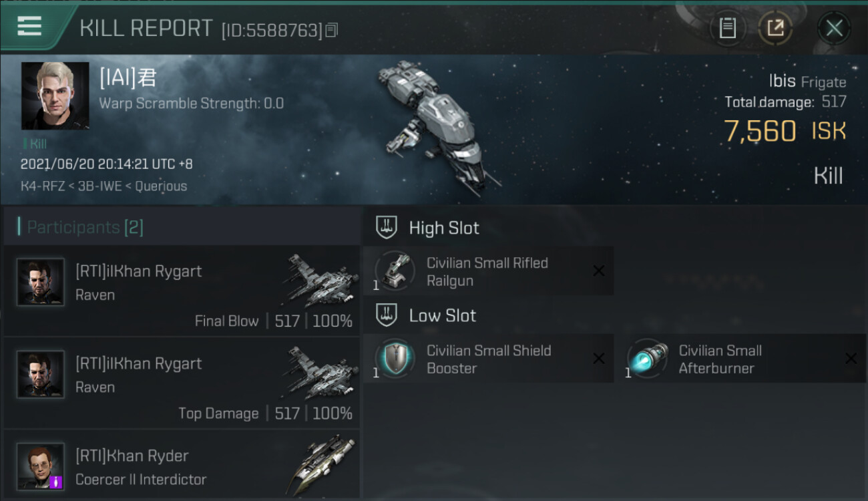Close the kill report window
Viewport: 868px width, 501px height.
pos(834,28)
